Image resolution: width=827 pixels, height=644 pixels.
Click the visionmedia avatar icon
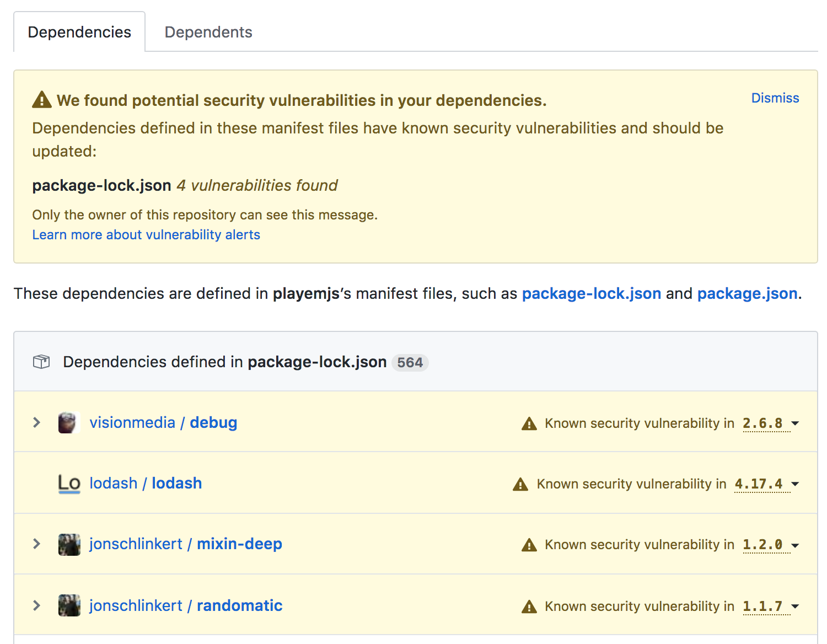(69, 423)
